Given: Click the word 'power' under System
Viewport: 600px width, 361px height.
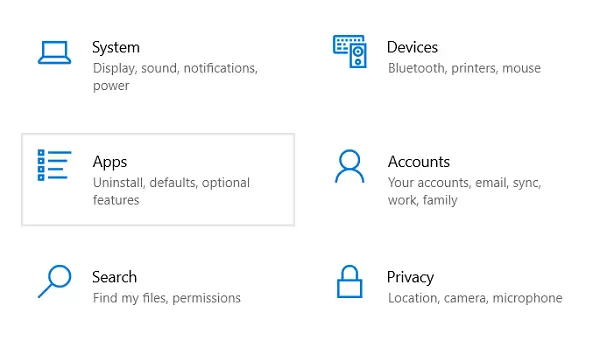Looking at the screenshot, I should tap(111, 86).
